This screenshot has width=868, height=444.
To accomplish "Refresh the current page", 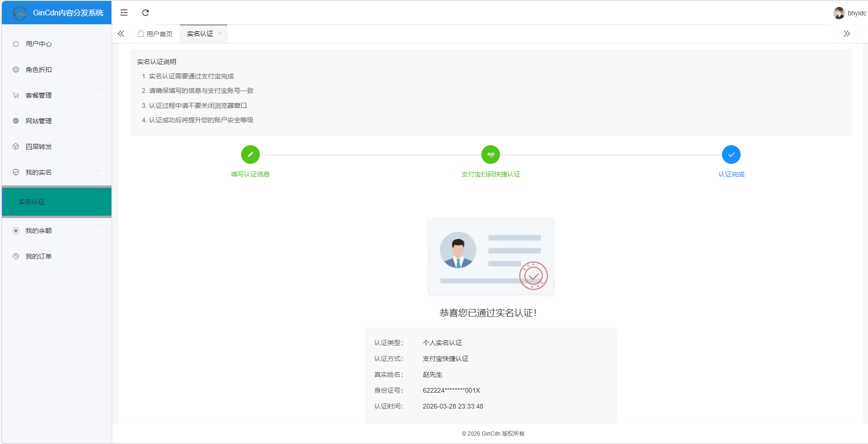I will 145,13.
